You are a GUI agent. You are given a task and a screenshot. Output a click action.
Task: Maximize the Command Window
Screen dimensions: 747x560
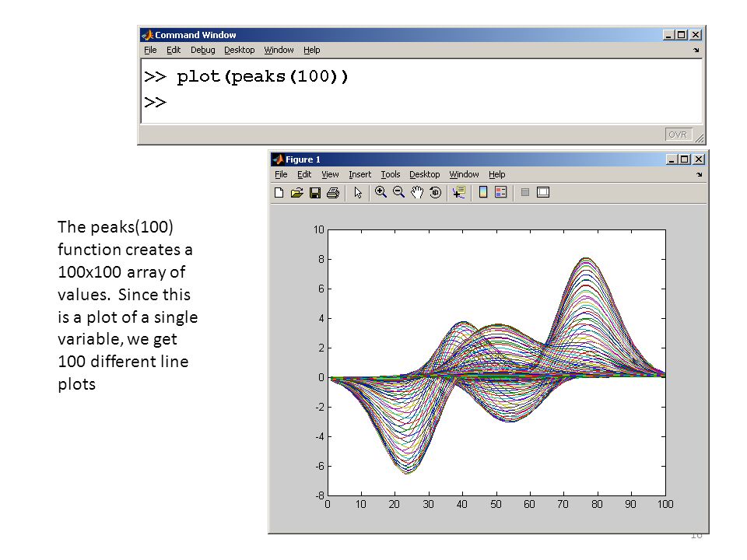pos(682,35)
